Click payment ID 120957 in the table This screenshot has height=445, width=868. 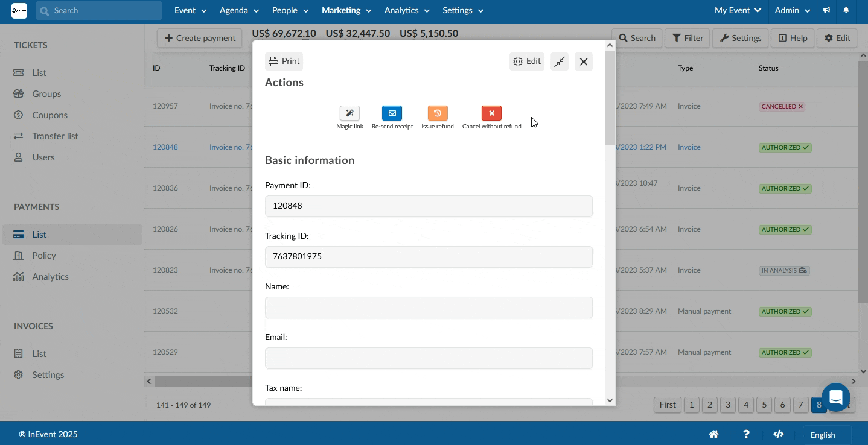165,106
